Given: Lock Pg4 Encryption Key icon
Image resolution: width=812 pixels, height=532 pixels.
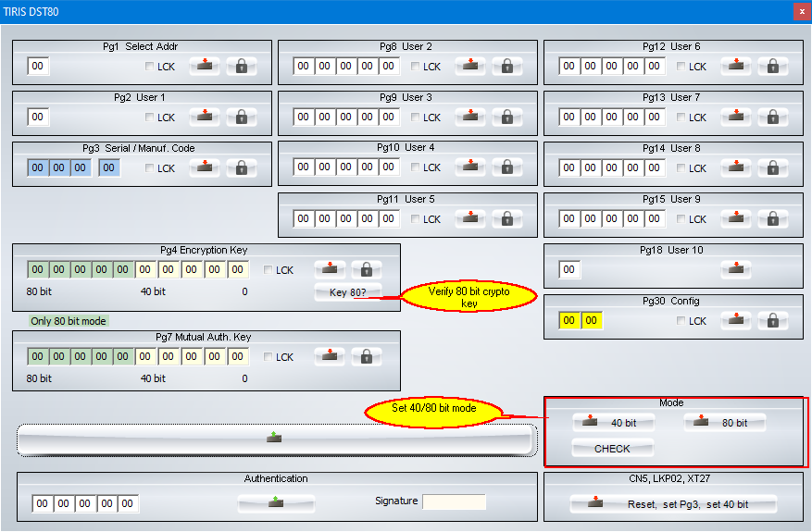Looking at the screenshot, I should pyautogui.click(x=366, y=269).
